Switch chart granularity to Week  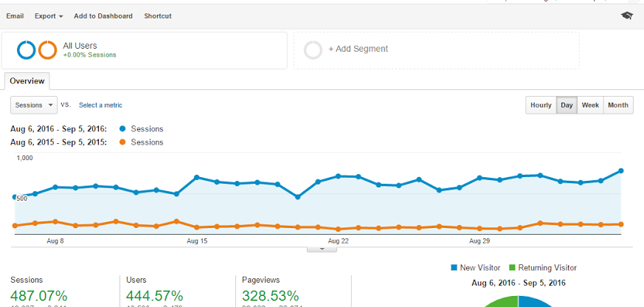point(590,105)
